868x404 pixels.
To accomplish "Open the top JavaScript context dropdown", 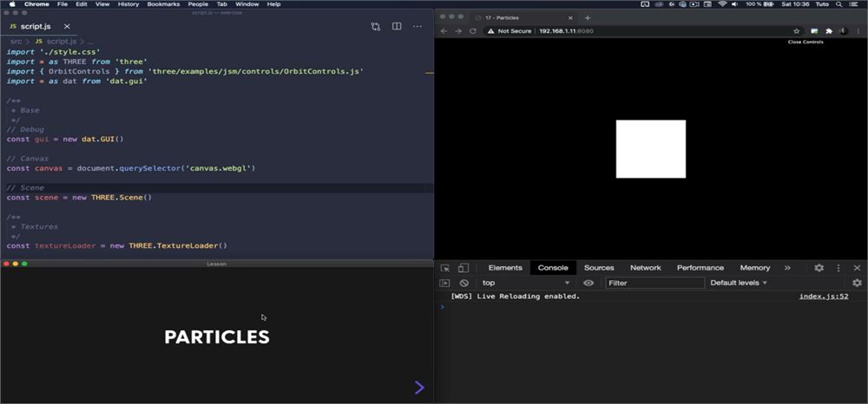I will pos(525,283).
